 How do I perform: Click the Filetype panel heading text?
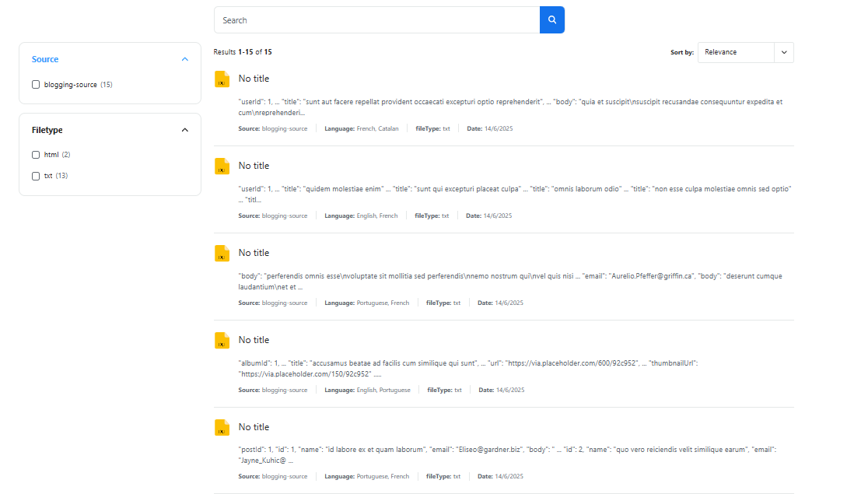[x=47, y=130]
